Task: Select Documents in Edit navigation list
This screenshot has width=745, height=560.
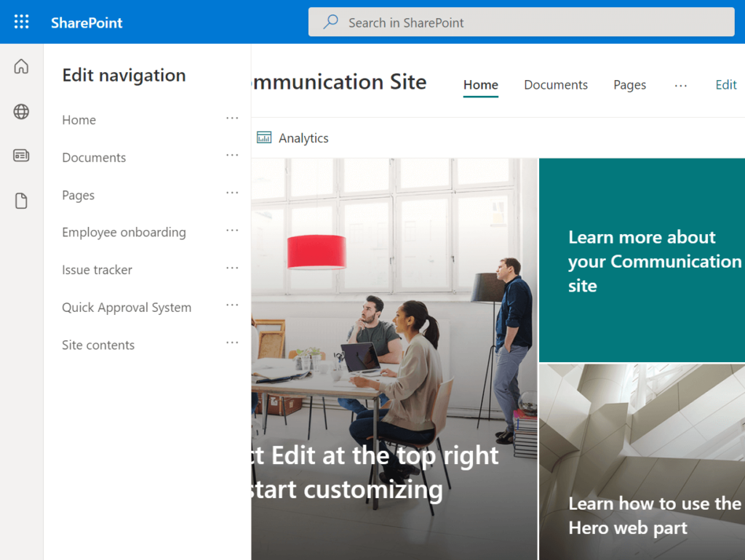Action: coord(94,157)
